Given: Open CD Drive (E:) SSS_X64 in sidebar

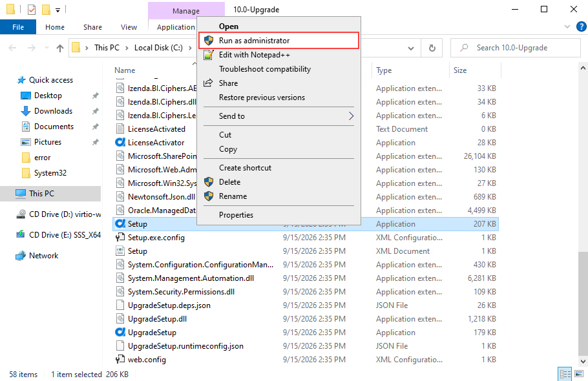Looking at the screenshot, I should [x=65, y=235].
